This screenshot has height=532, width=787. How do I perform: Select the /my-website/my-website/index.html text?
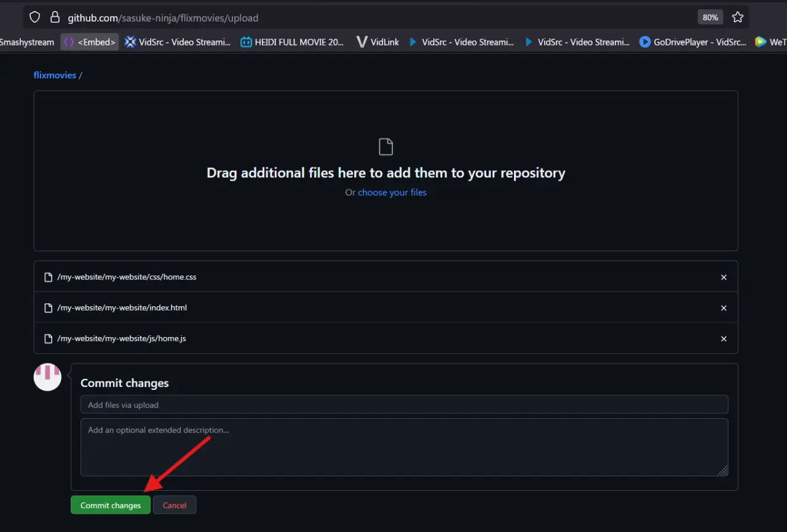pos(122,308)
